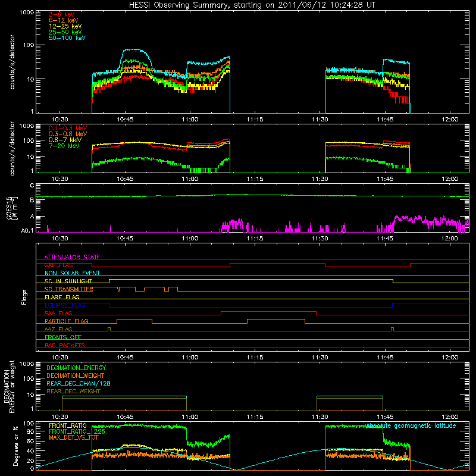Click the Absolute geomagnetic latitude label

click(x=411, y=426)
